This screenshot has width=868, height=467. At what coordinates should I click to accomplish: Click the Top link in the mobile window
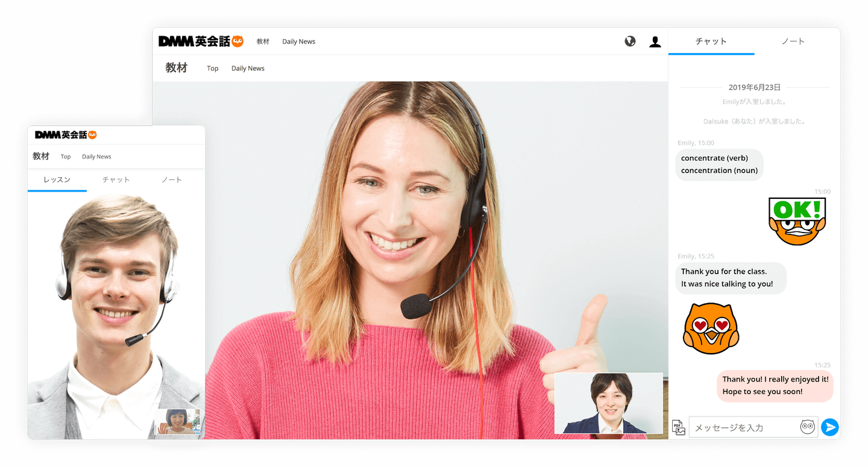coord(66,157)
